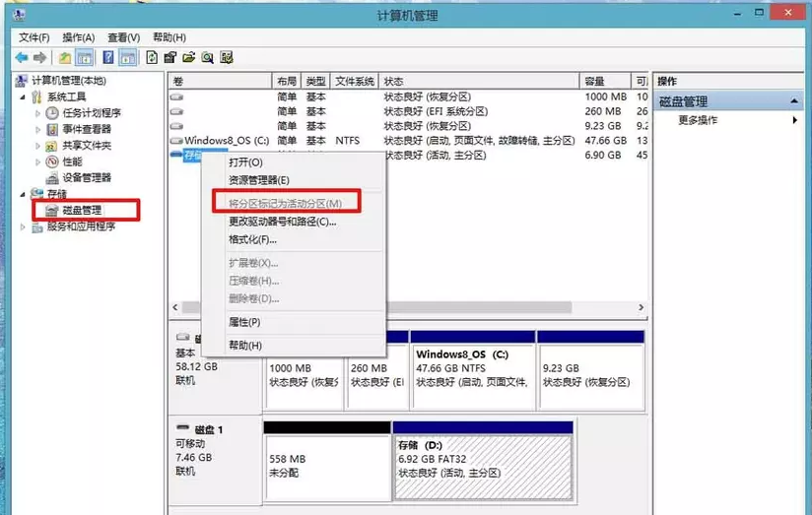Select the Windows8_OS (C:) volume row

(x=409, y=140)
